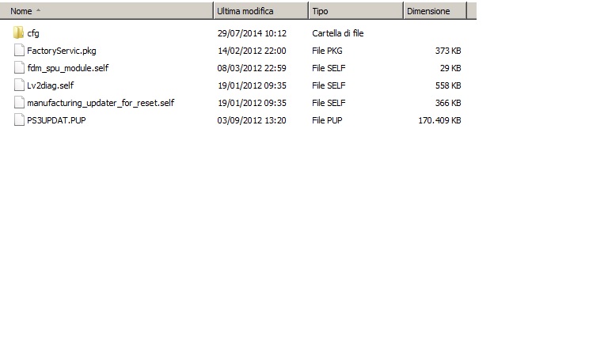
Task: Click the cfg folder icon
Action: [18, 33]
